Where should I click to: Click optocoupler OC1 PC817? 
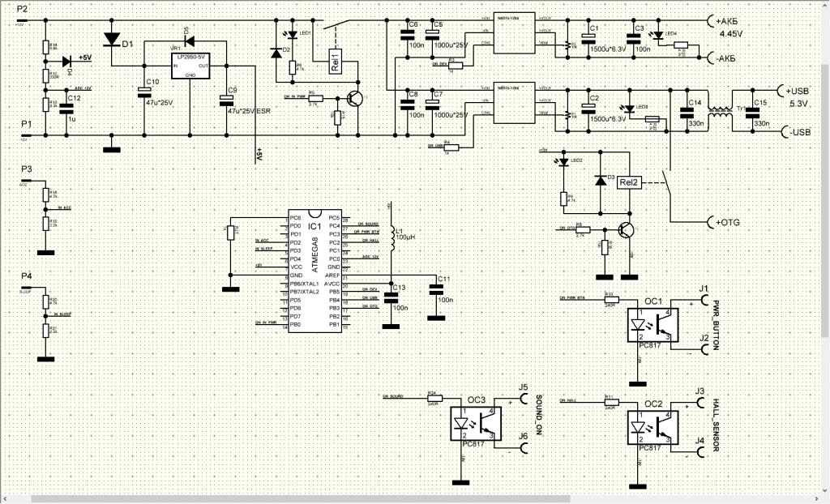(653, 324)
